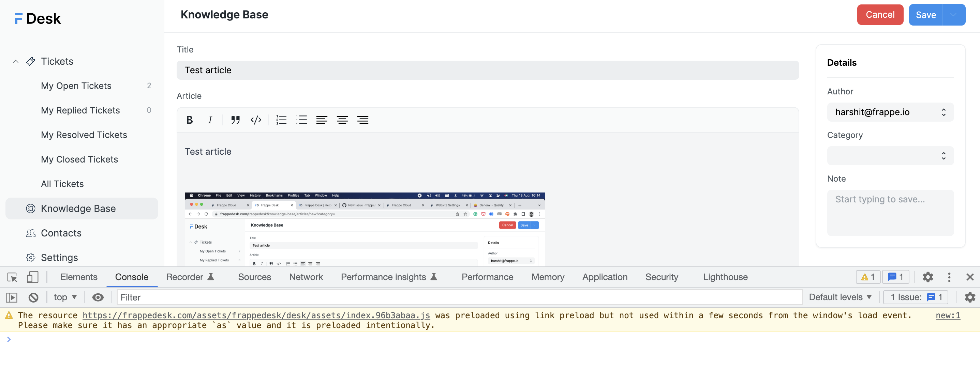Select the embedded screenshot in the article
The image size is (980, 385).
[365, 229]
